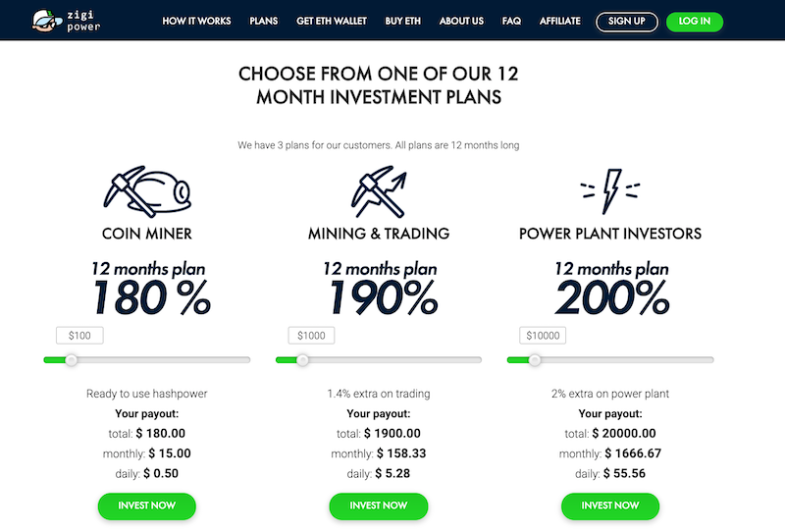Click Invest Now under Coin Miner
The image size is (785, 532).
point(146,505)
